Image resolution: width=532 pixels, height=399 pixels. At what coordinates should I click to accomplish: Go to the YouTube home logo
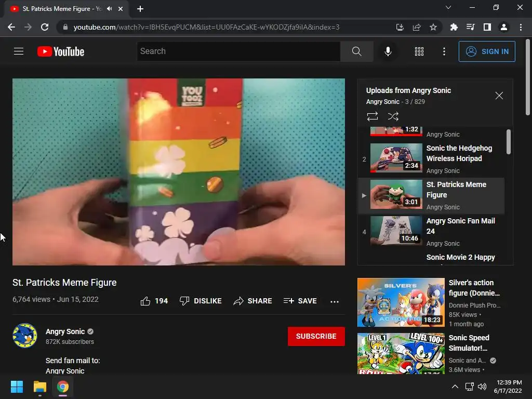coord(61,51)
